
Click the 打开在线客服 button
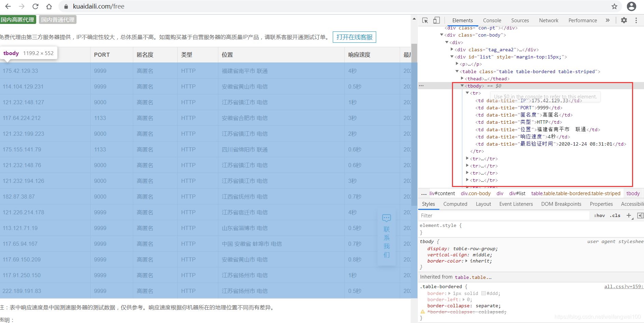pyautogui.click(x=354, y=37)
